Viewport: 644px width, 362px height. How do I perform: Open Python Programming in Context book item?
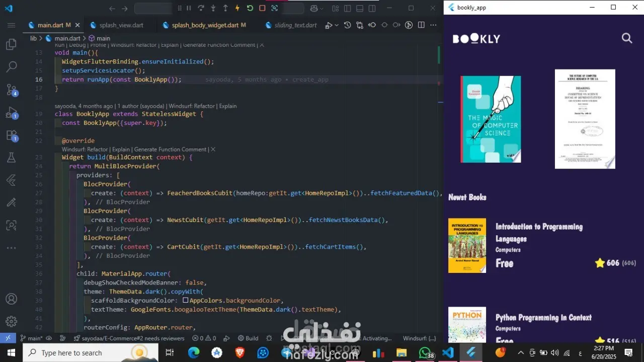pos(541,325)
